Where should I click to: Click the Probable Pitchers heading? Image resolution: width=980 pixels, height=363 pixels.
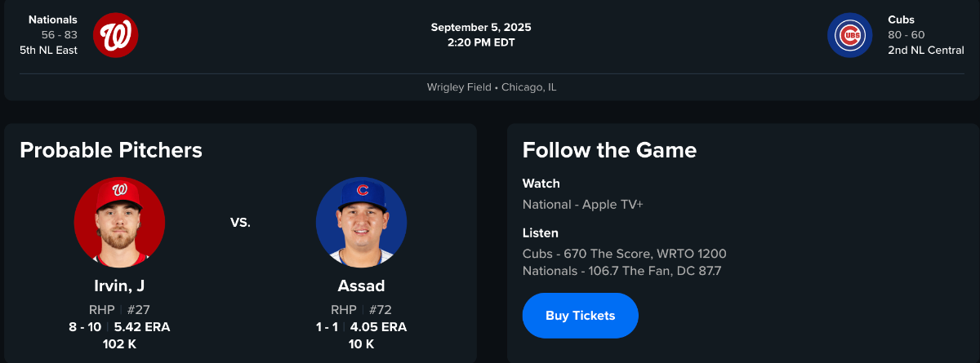(111, 150)
